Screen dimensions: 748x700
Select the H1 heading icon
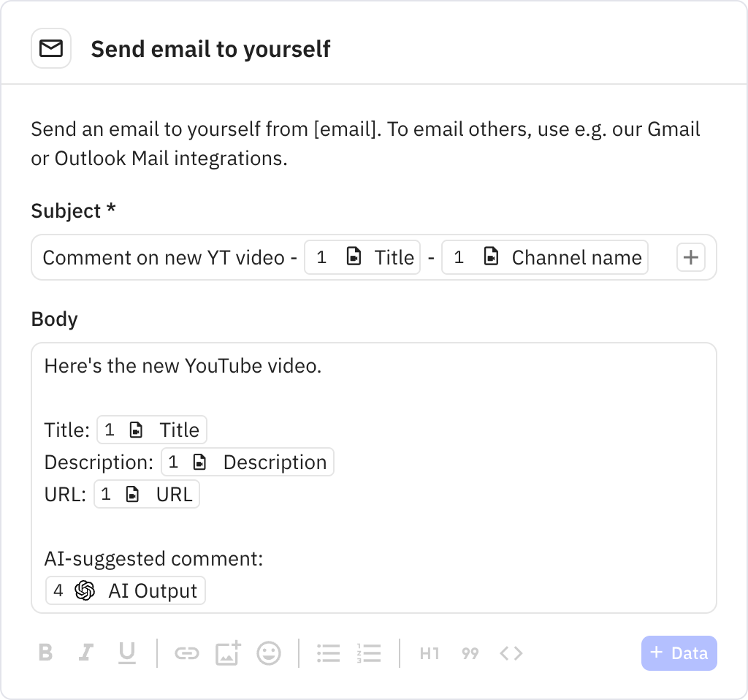click(x=430, y=653)
